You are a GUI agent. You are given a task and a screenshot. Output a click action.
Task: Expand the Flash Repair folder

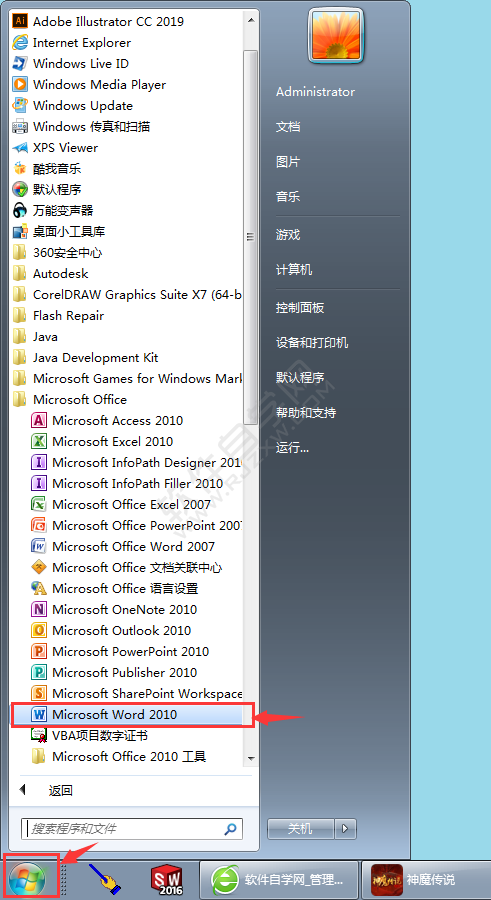click(x=58, y=316)
